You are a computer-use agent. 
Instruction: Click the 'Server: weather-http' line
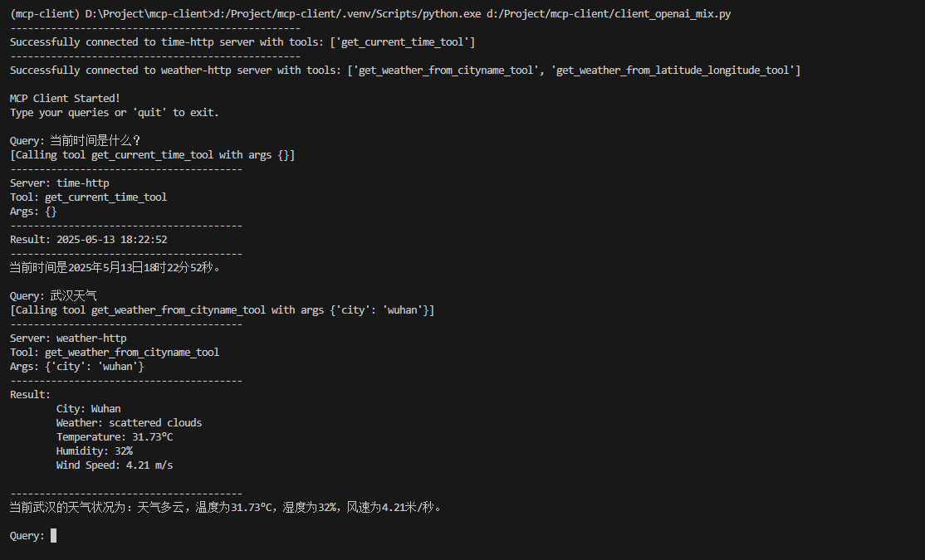(68, 338)
